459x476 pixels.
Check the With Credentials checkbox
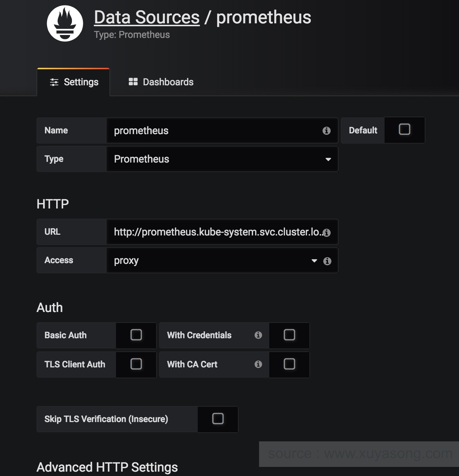tap(289, 335)
